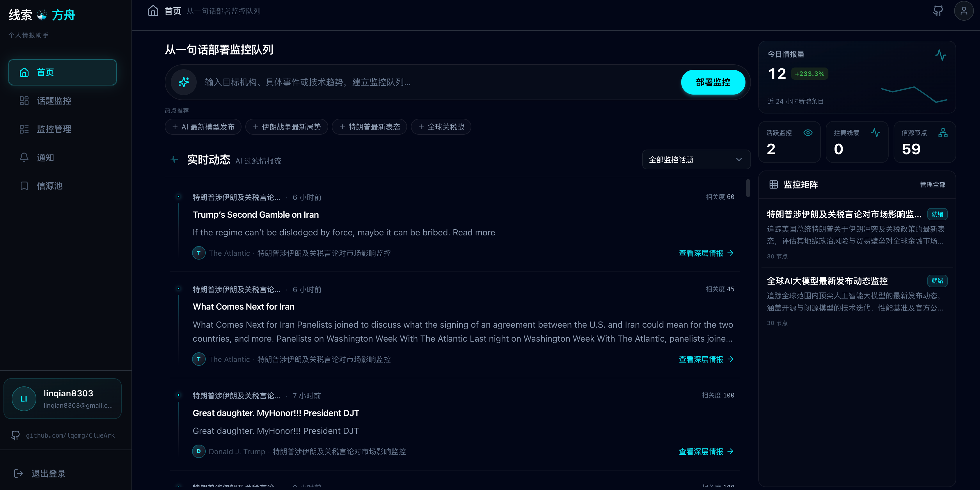Open 查看深层情报 for Great daughter post
Screen dimensions: 980x490
(x=706, y=451)
